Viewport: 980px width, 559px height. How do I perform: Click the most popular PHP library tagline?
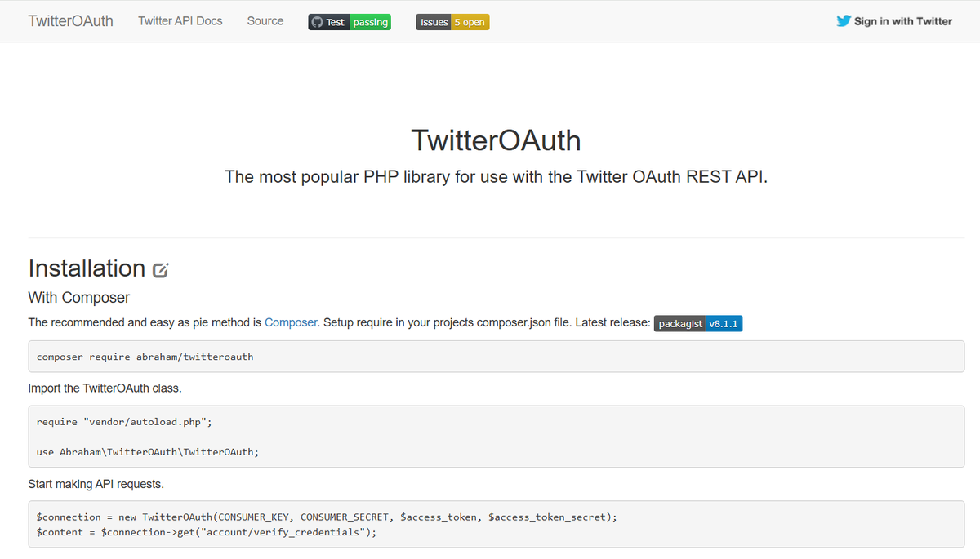[497, 176]
